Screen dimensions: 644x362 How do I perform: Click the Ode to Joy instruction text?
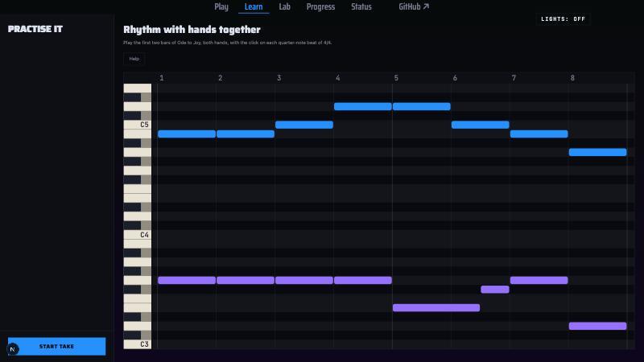pos(227,43)
